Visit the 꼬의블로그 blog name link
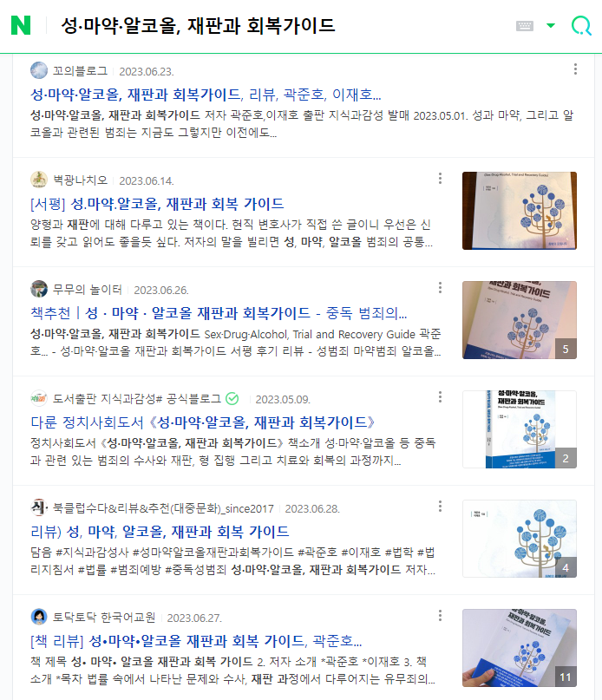This screenshot has height=700, width=602. click(x=81, y=71)
